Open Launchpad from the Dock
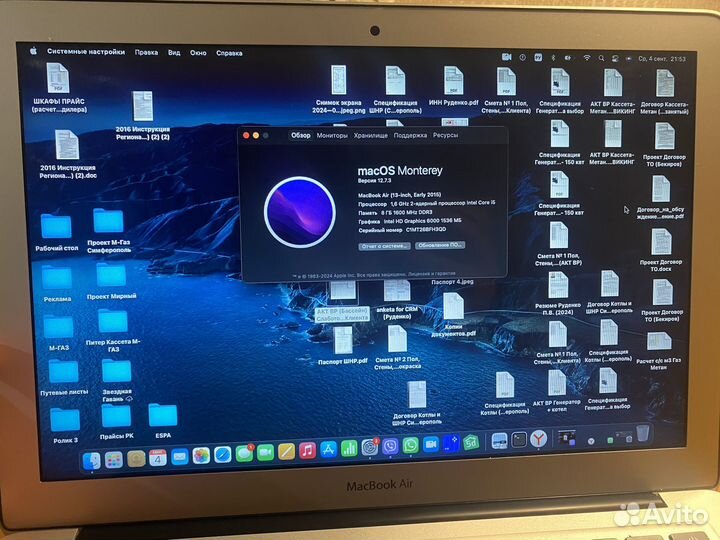The width and height of the screenshot is (720, 540). point(113,459)
